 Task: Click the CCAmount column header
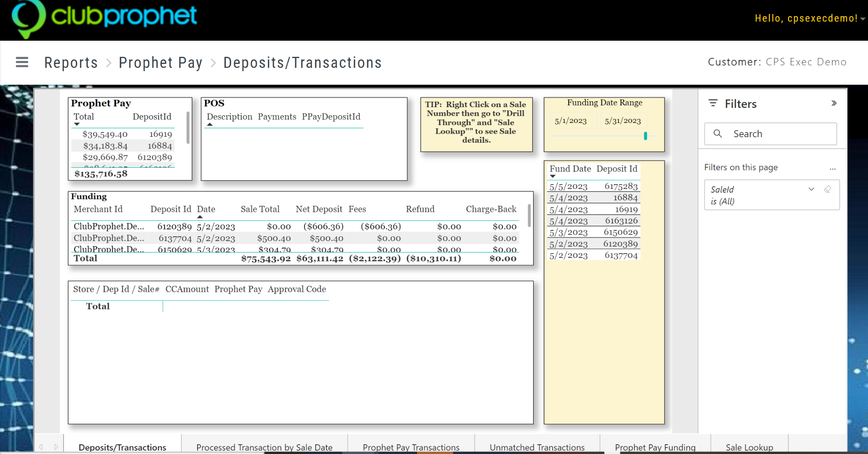(187, 289)
